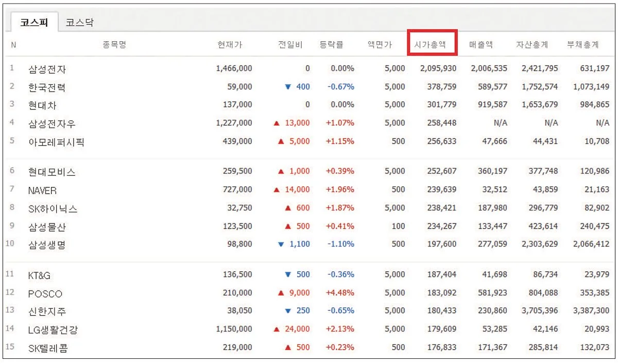Sort by the 자산총계 column header
Viewport: 618px width, 364px height.
533,45
